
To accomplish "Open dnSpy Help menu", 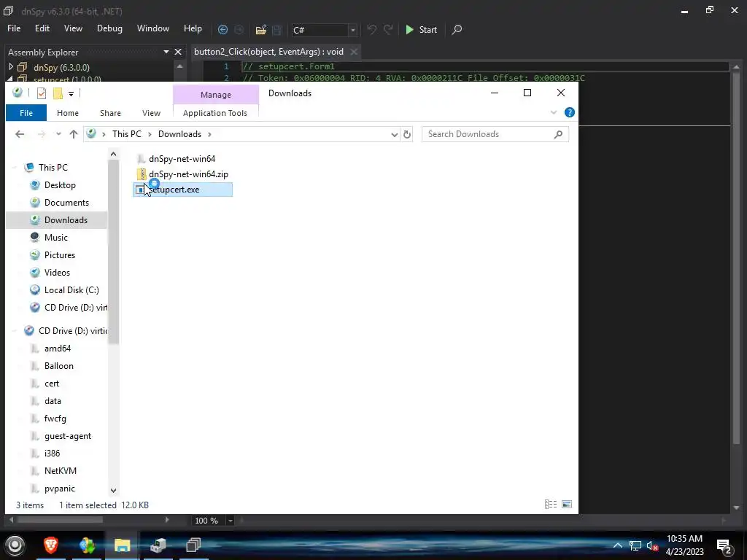I will click(x=193, y=28).
